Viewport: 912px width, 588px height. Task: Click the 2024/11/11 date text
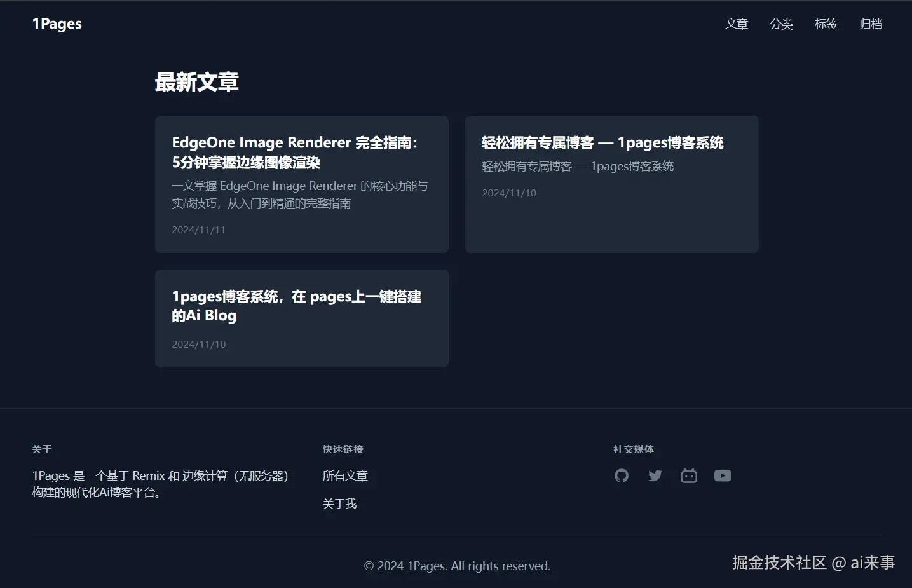pos(199,230)
